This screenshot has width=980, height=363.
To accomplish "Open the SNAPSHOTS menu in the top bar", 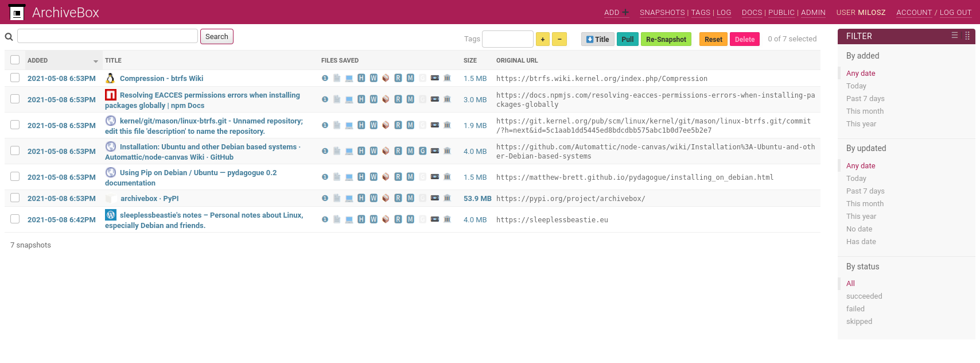I will point(662,13).
